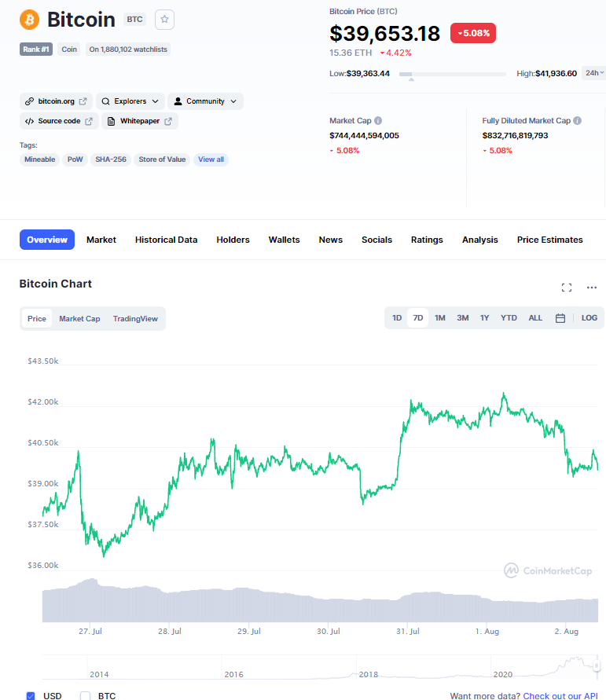Viewport: 606px width, 700px height.
Task: Set chart range to 3M
Action: 463,318
